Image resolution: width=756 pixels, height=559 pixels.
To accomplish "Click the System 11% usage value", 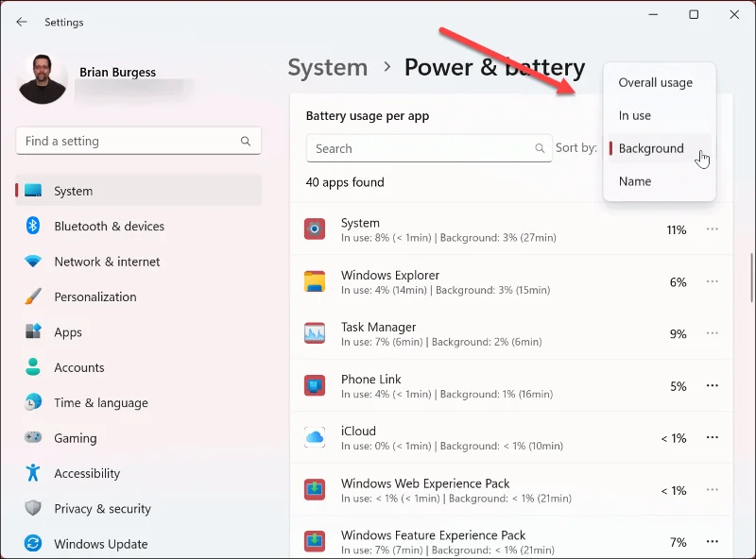I will (x=676, y=229).
